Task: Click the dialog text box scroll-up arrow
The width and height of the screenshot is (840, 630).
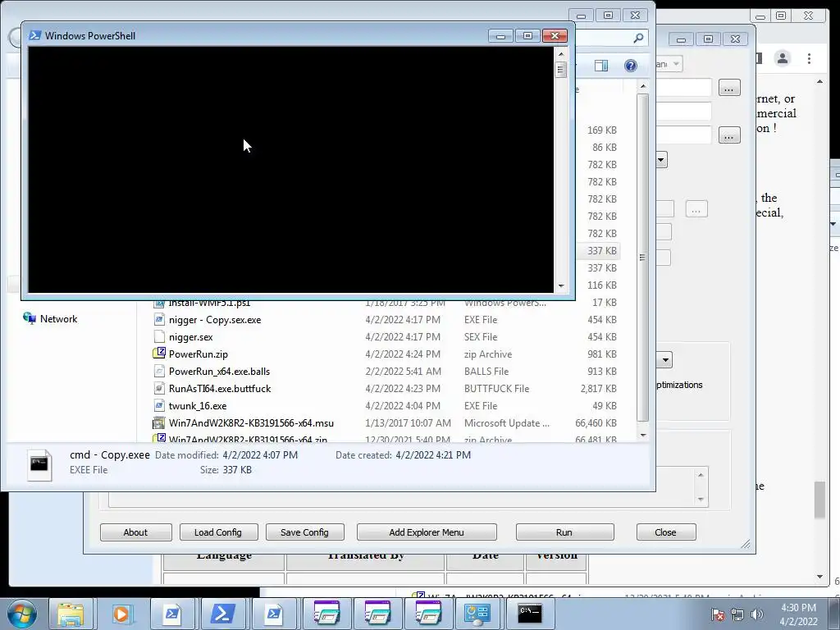Action: click(701, 475)
